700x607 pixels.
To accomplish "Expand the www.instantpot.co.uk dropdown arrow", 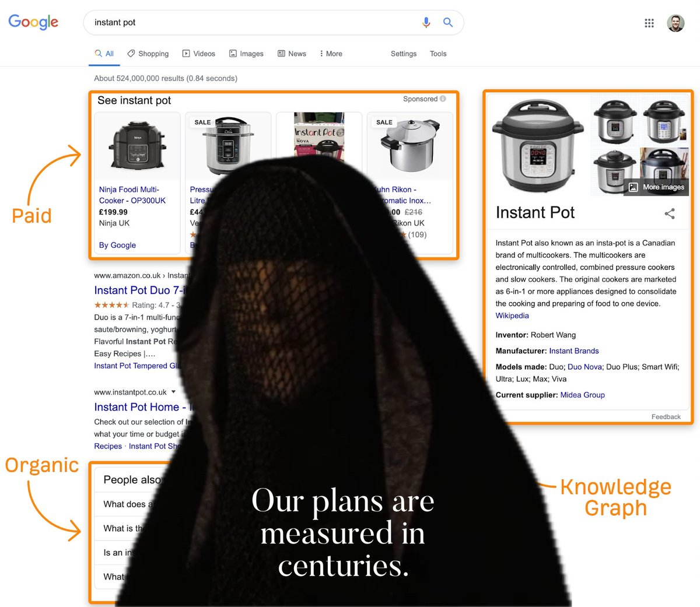I will pos(173,392).
